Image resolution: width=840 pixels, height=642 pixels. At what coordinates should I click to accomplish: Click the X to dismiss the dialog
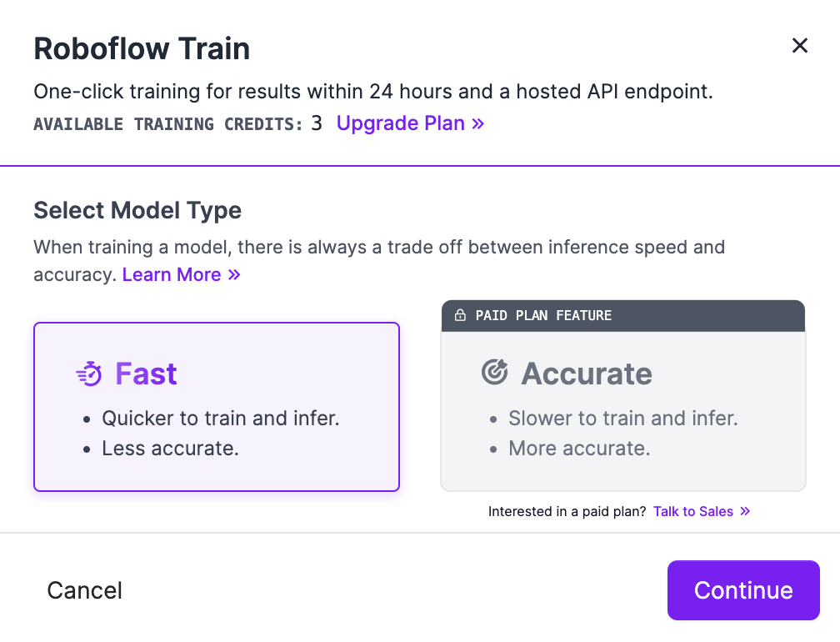[x=800, y=46]
